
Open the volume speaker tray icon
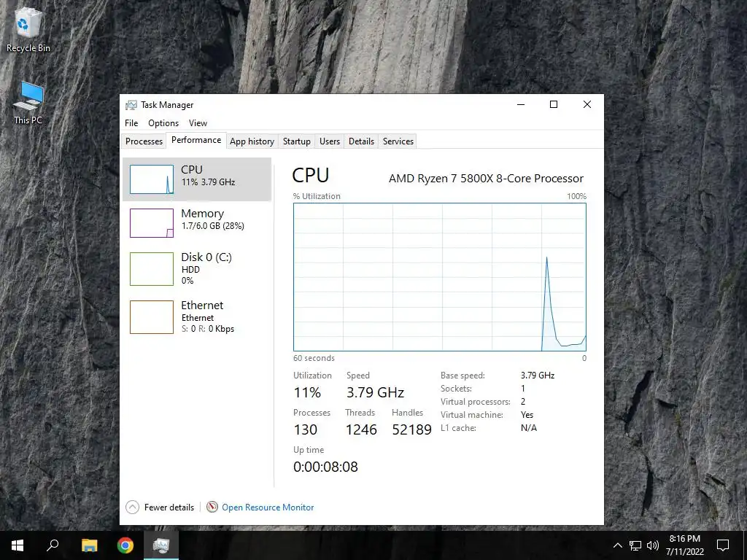pos(652,545)
